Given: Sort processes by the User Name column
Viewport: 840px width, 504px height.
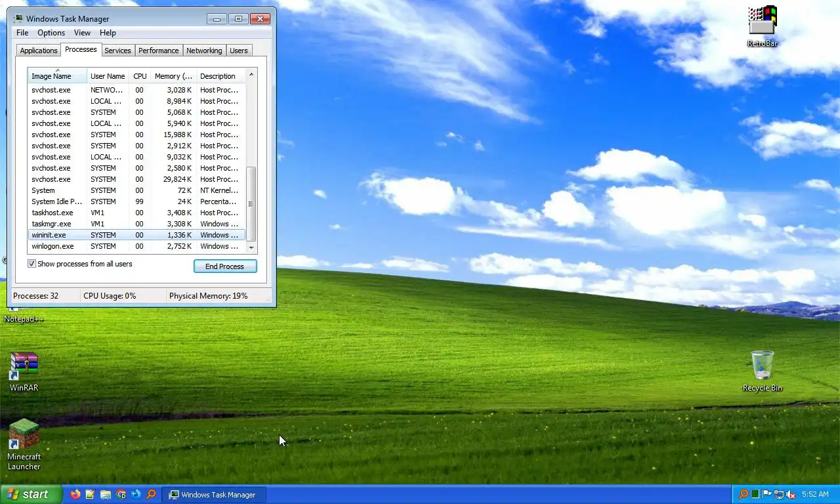Looking at the screenshot, I should click(x=108, y=76).
